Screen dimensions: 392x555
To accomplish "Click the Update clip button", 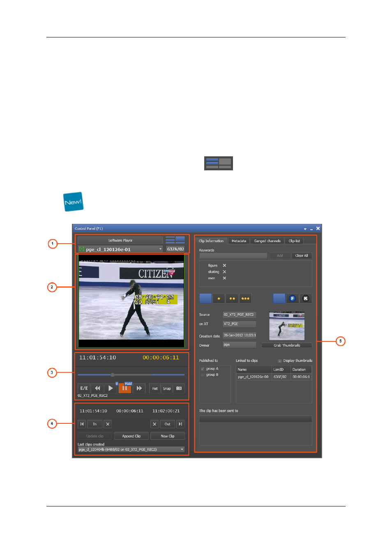I will click(x=95, y=436).
